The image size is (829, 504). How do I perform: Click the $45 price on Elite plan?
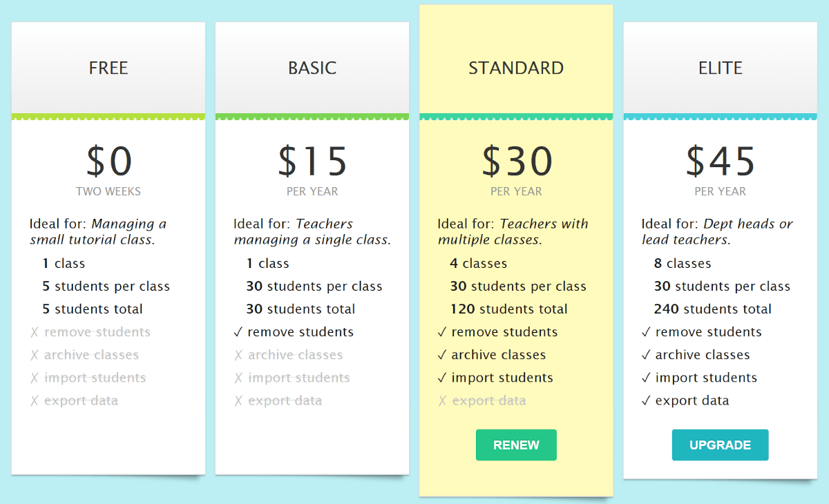coord(720,162)
